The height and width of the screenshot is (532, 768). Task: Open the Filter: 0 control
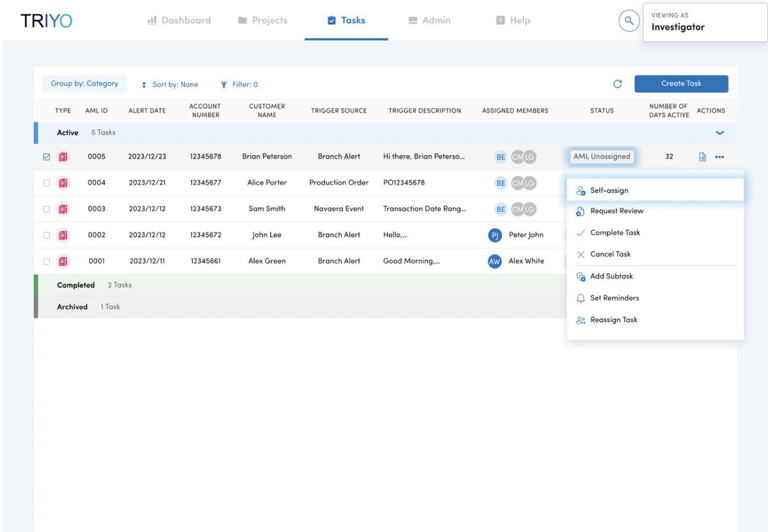(x=239, y=84)
